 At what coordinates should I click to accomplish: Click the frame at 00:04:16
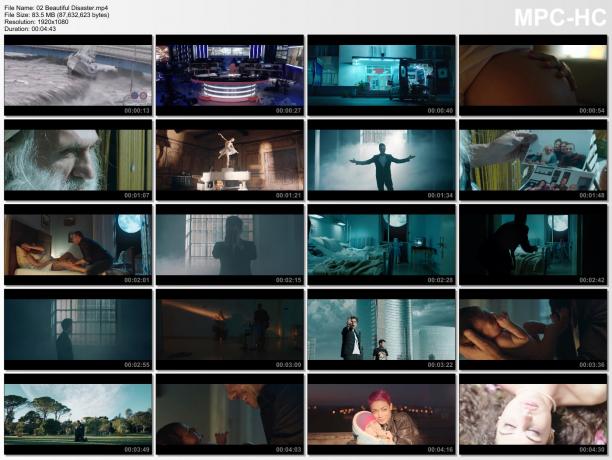click(381, 414)
